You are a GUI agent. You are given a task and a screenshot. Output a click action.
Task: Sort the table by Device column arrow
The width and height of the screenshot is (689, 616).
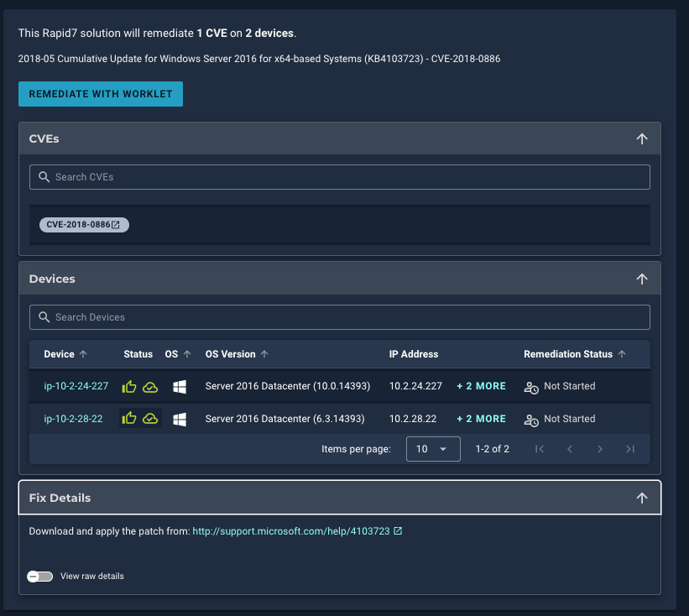pyautogui.click(x=83, y=354)
